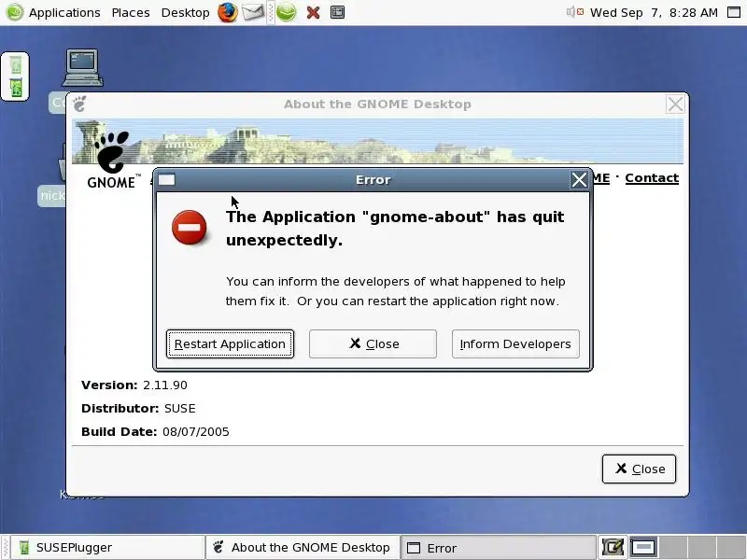Switch to SUSEPlugger in the taskbar

click(107, 548)
